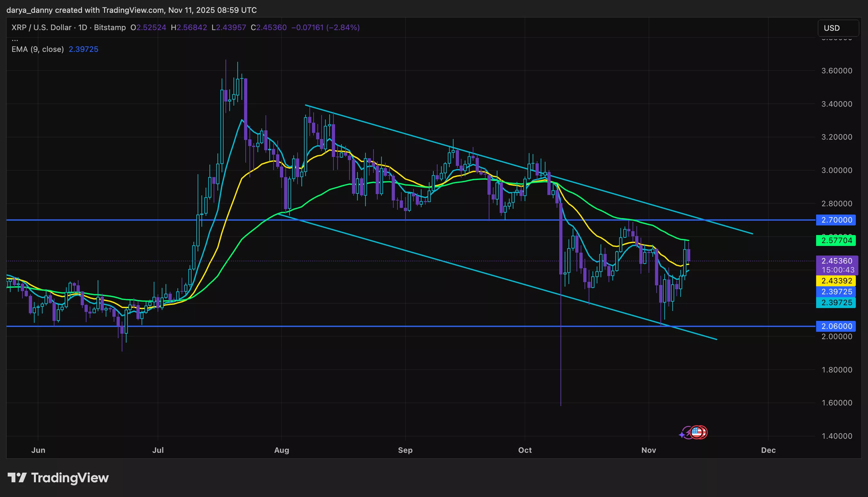Click the current price label 2.45360
Screen dimensions: 868x497
[836, 261]
